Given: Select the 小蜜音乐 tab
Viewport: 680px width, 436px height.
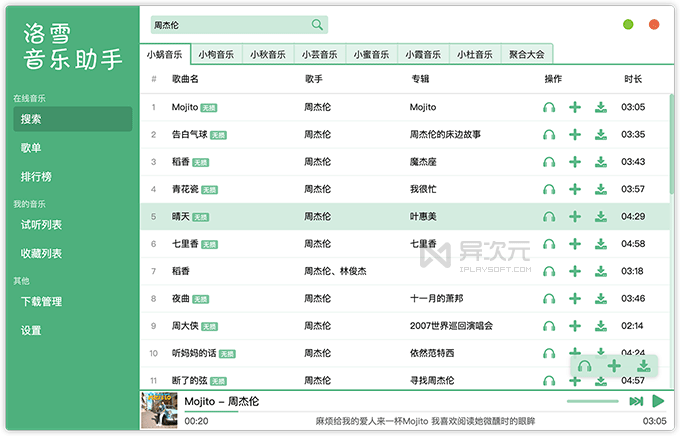Looking at the screenshot, I should click(371, 55).
